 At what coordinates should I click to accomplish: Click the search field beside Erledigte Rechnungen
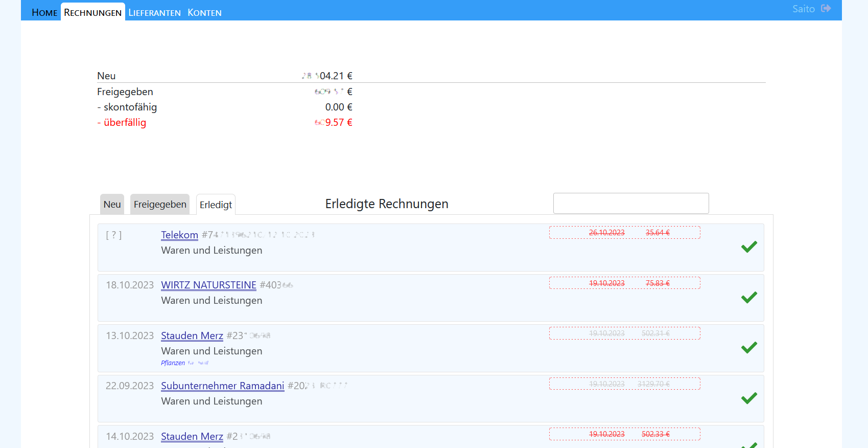(x=630, y=204)
